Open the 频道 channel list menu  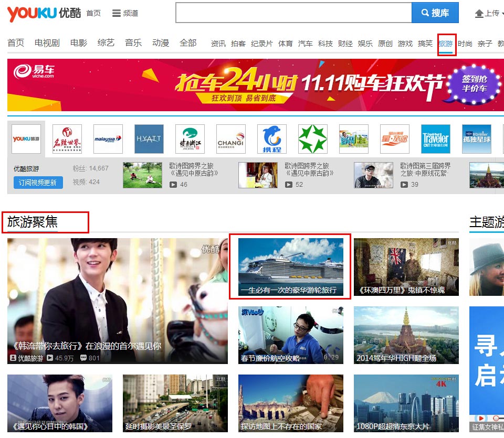click(x=125, y=13)
